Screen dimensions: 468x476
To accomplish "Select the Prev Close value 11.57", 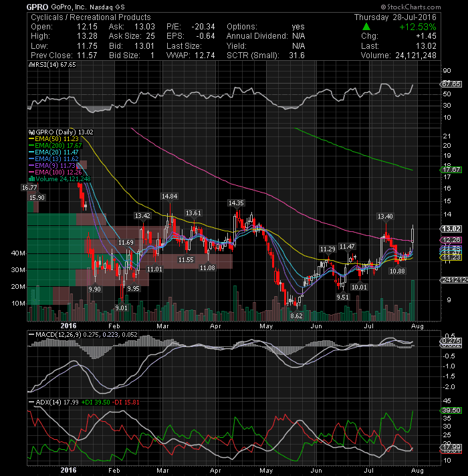I will pos(87,55).
